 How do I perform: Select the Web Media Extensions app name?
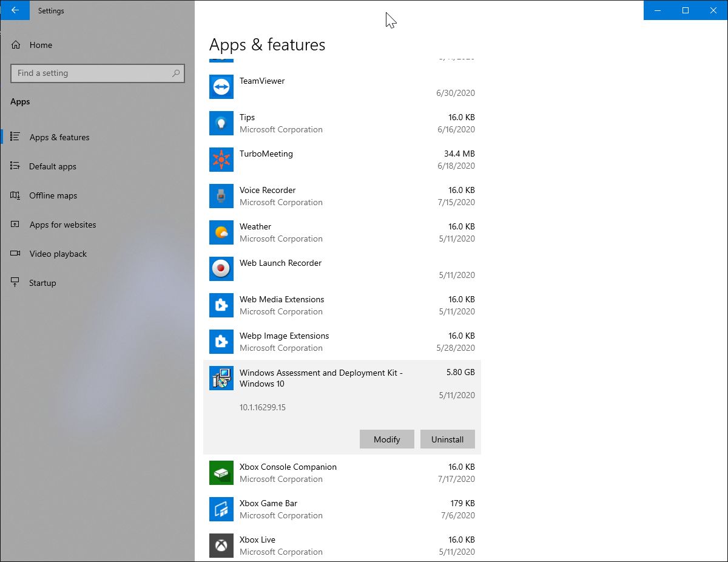pyautogui.click(x=281, y=299)
